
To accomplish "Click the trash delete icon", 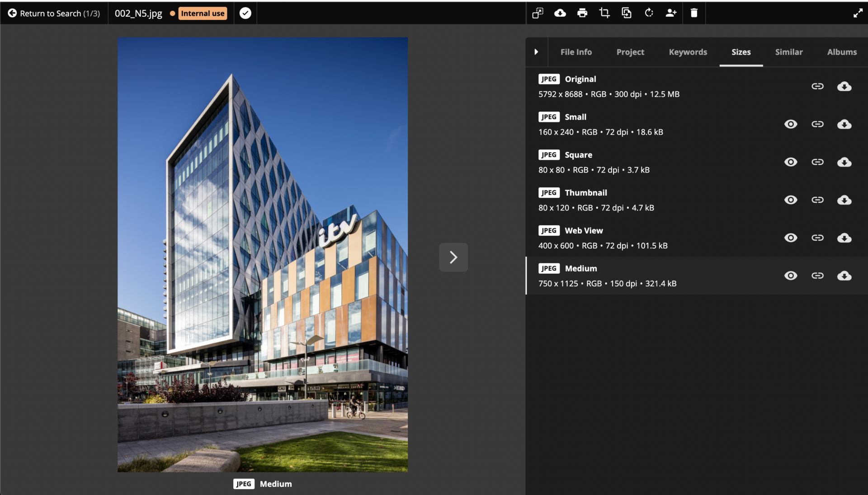I will tap(694, 13).
